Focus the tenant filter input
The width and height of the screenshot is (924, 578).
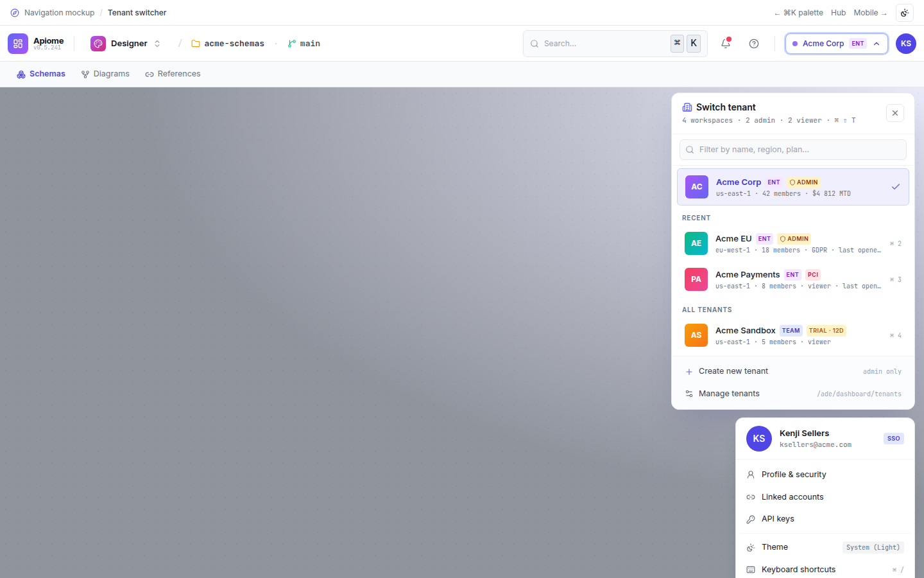click(x=793, y=150)
